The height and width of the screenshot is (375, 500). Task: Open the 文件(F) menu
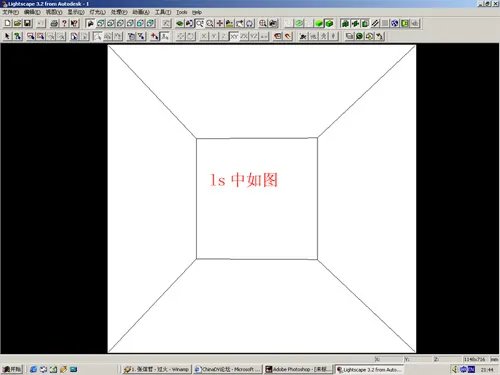pyautogui.click(x=11, y=12)
